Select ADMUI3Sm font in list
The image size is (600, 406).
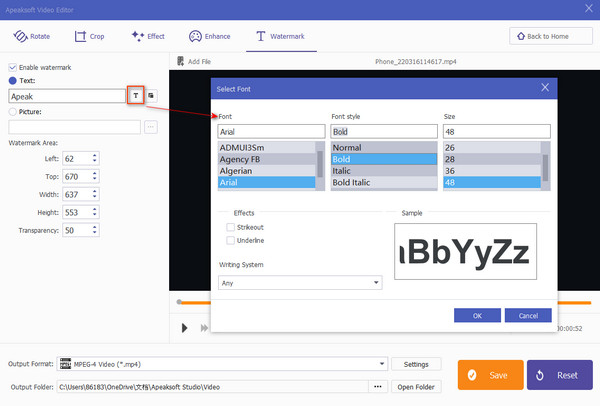(x=267, y=147)
